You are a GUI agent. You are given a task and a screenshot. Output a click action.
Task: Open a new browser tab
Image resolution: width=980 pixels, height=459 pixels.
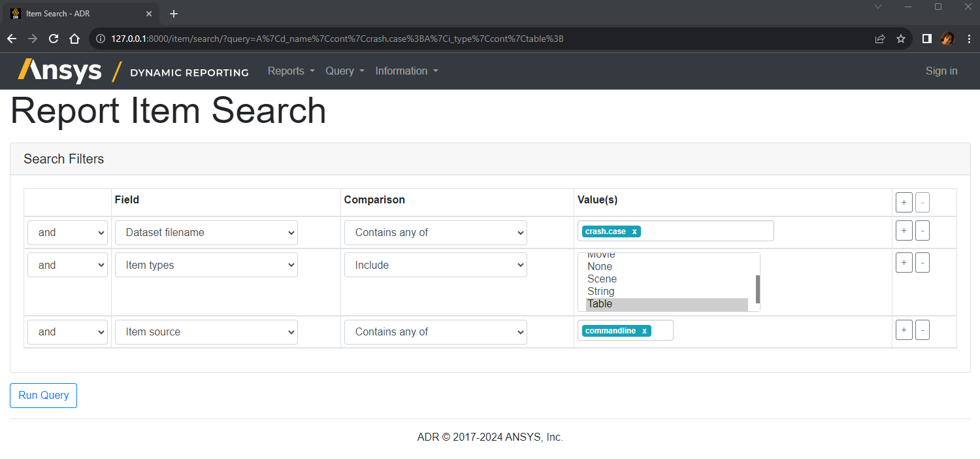173,14
